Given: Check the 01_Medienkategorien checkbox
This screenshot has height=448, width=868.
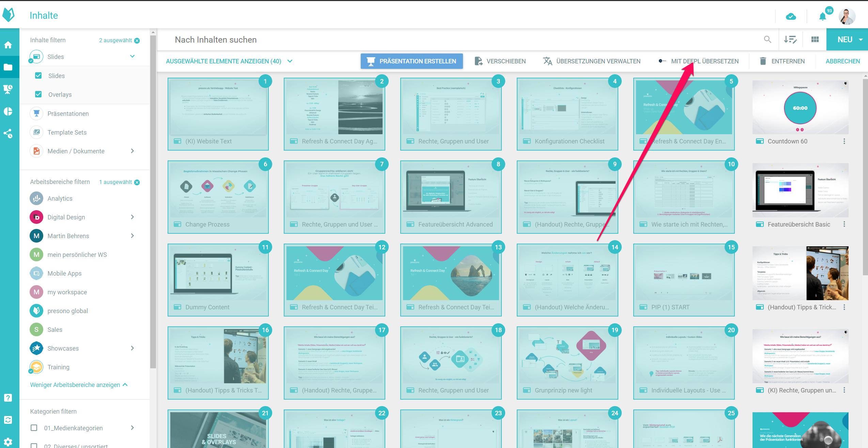Looking at the screenshot, I should [x=34, y=428].
